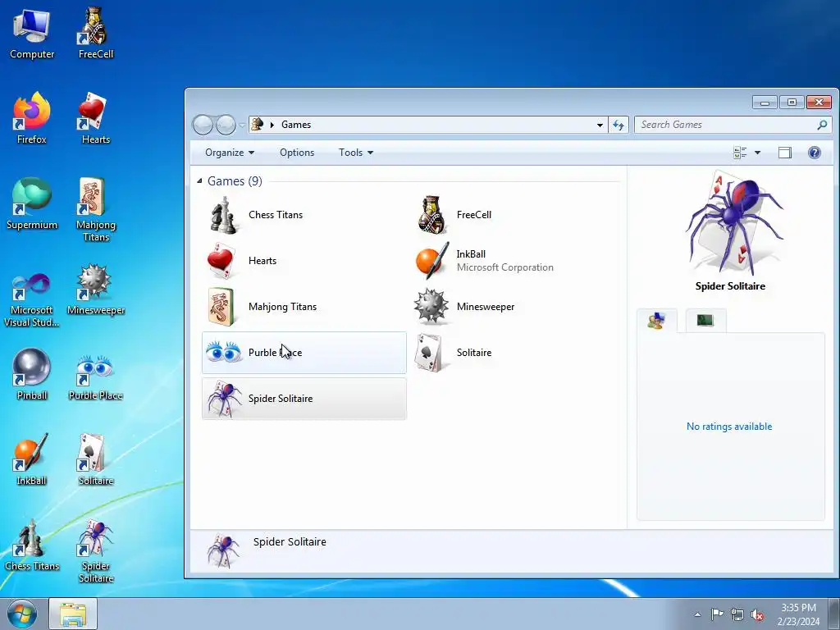
Task: Select FreeCell in the Games list
Action: click(512, 215)
